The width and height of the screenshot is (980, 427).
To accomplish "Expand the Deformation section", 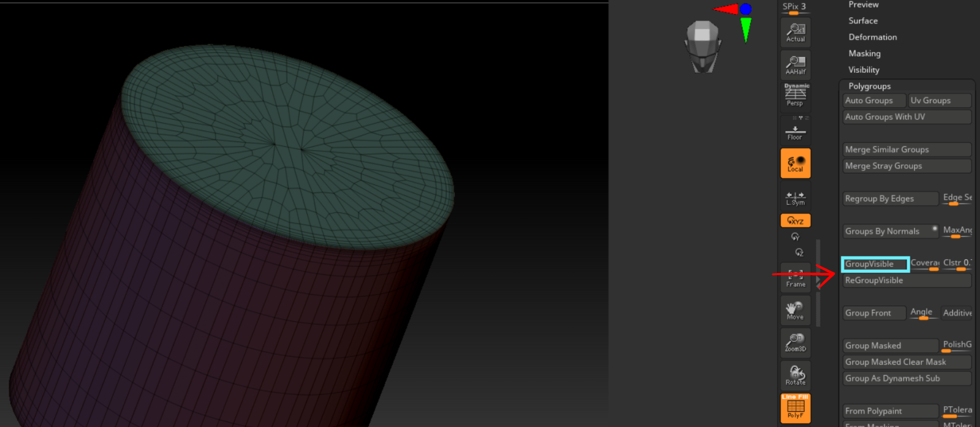I will (x=872, y=37).
